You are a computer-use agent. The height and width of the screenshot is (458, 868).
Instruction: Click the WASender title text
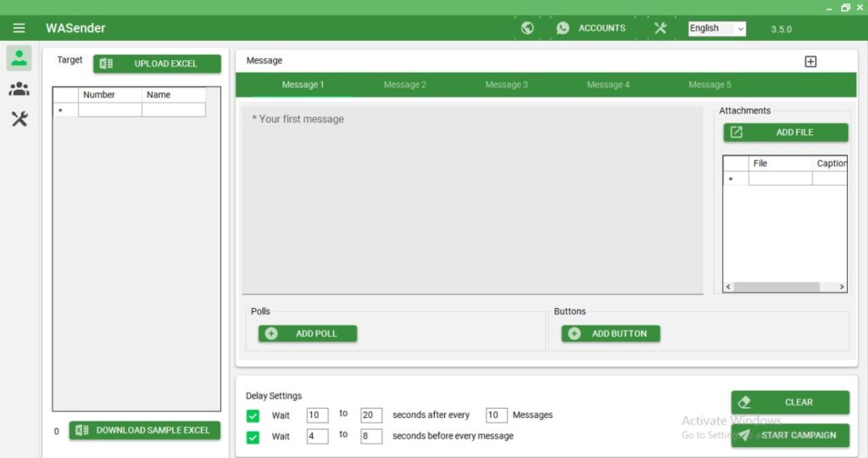click(75, 28)
